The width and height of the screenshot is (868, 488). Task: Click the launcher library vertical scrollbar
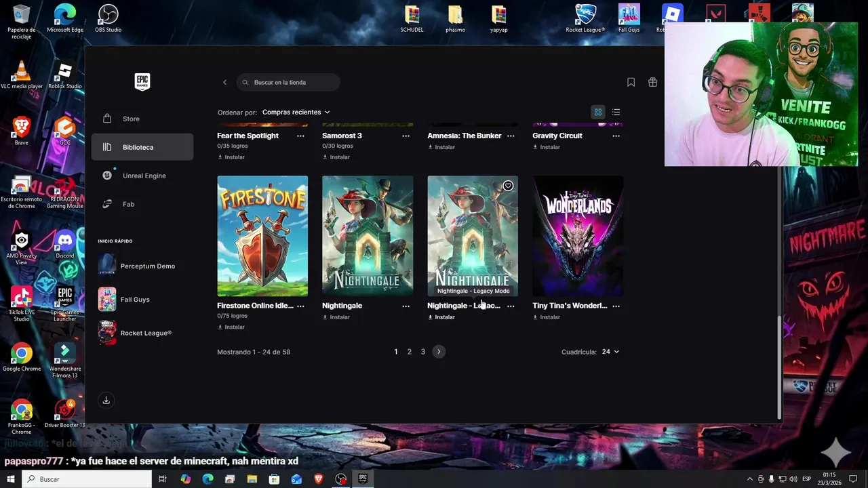(x=778, y=366)
